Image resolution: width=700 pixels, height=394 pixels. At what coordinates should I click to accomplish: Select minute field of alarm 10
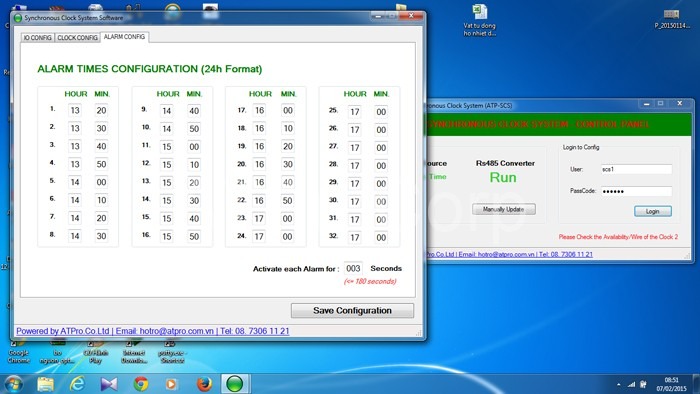[194, 129]
